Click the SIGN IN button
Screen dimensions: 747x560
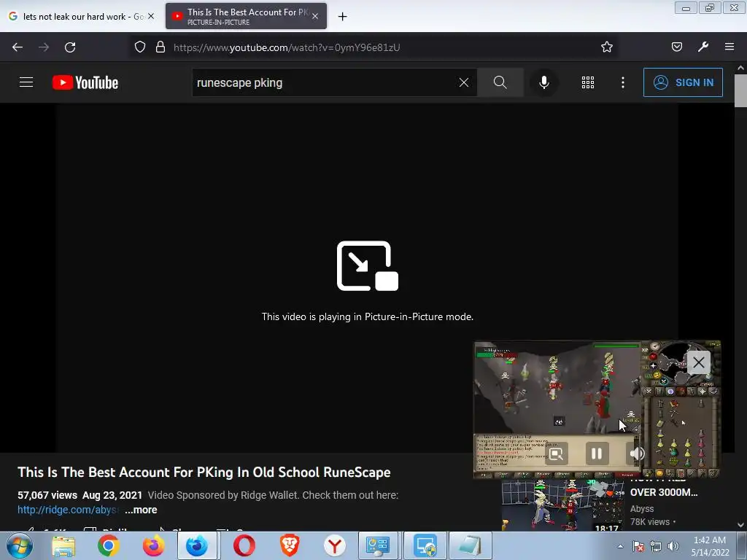coord(683,82)
